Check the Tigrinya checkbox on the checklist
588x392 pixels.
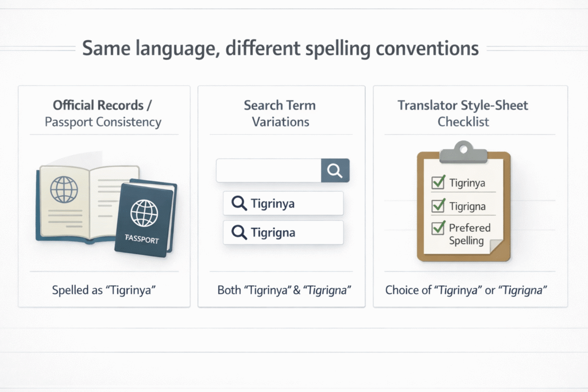click(439, 182)
